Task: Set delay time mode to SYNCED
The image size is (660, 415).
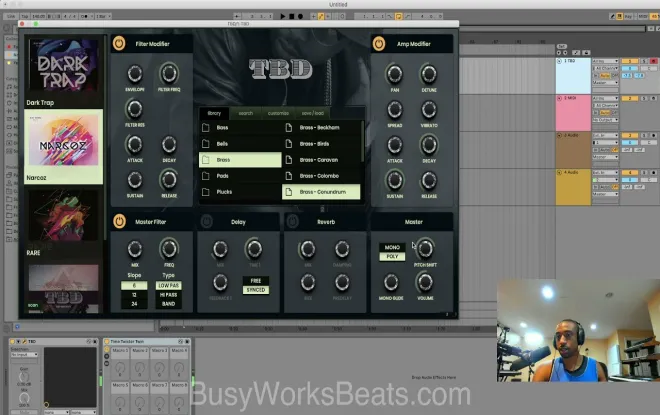Action: tap(256, 290)
